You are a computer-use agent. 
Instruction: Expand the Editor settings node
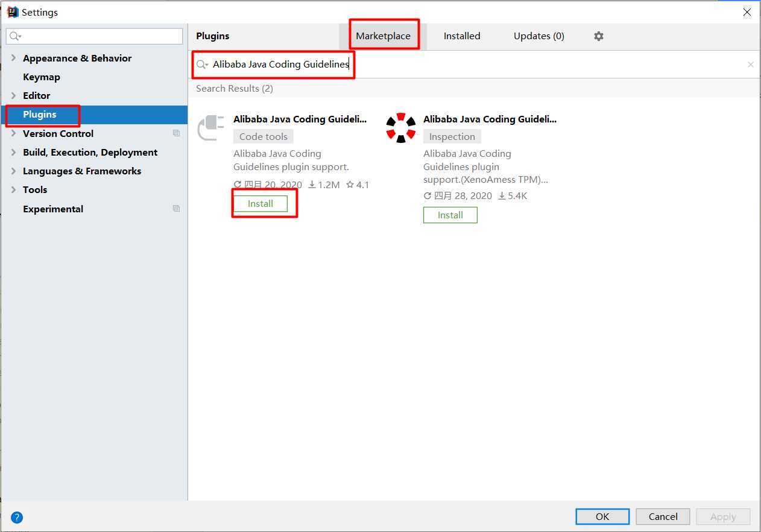pos(13,95)
